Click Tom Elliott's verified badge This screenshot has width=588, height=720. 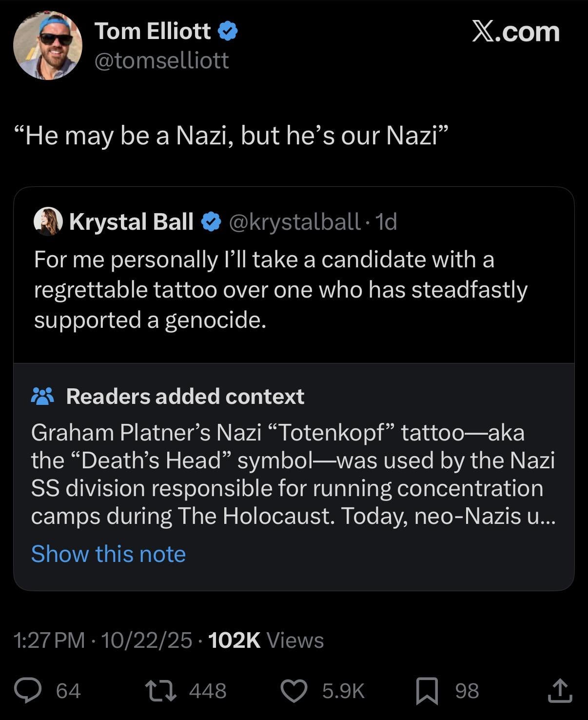tap(227, 31)
